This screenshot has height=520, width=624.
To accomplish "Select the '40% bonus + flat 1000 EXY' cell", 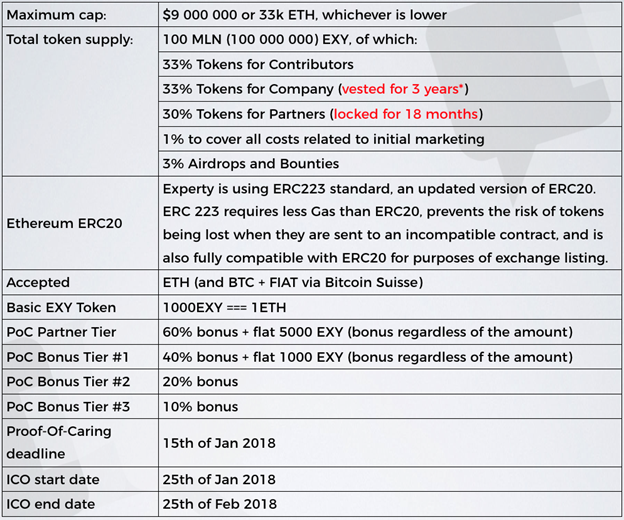I will tap(366, 357).
